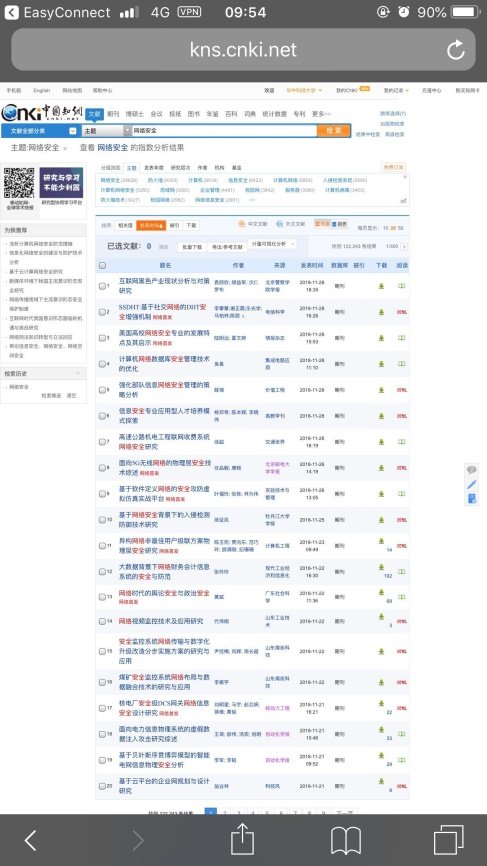Open Safari bookmarks book icon

tap(346, 841)
